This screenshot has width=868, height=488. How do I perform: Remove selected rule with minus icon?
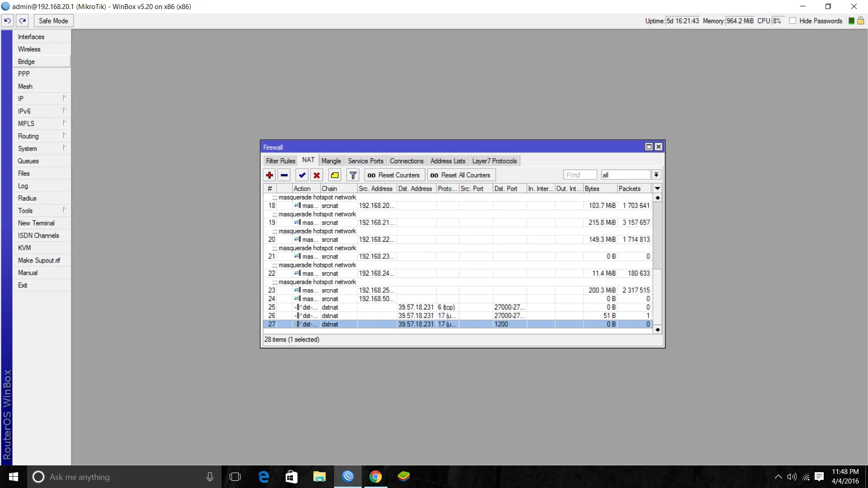pyautogui.click(x=284, y=175)
